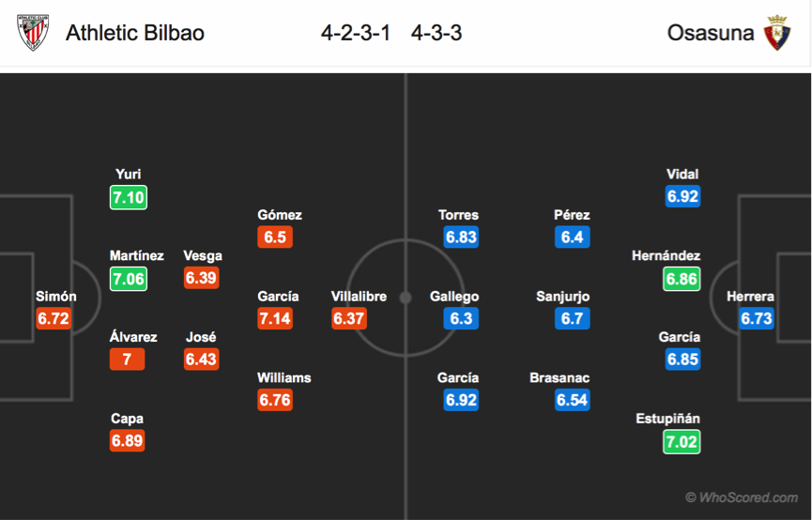
Task: Click Williams's 6.76 rating badge
Action: (275, 400)
